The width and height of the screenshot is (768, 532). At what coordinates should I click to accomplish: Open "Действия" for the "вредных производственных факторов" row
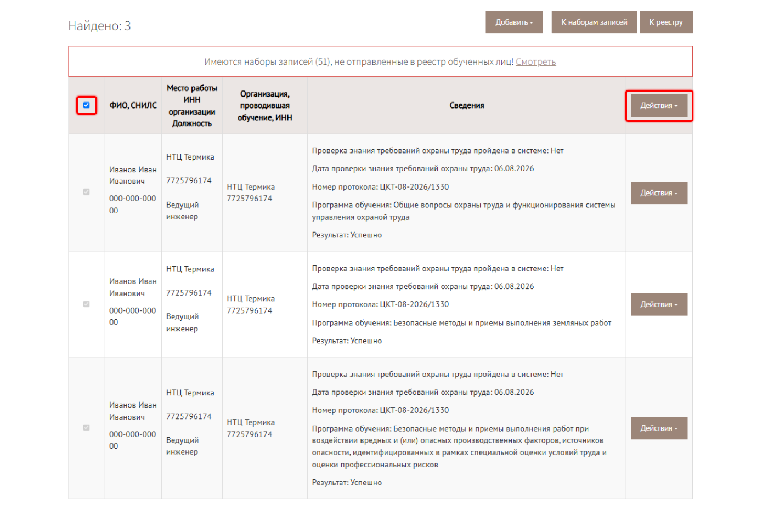(659, 428)
